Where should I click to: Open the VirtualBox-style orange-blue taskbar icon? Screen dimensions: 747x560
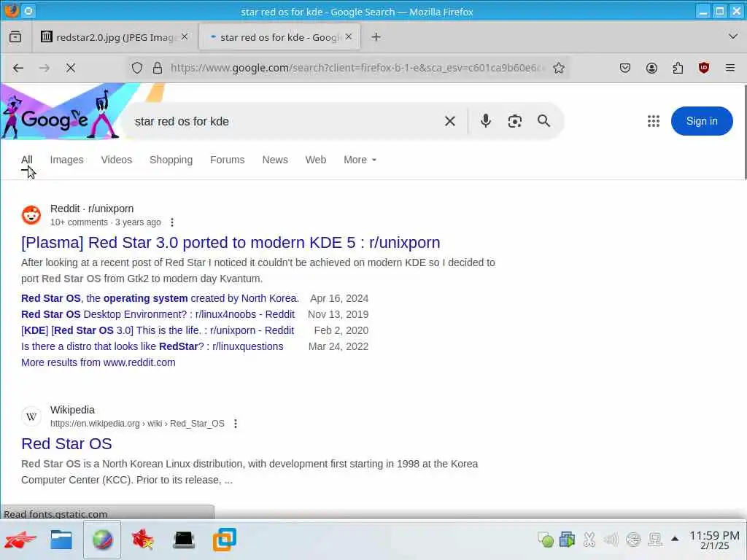tap(225, 540)
